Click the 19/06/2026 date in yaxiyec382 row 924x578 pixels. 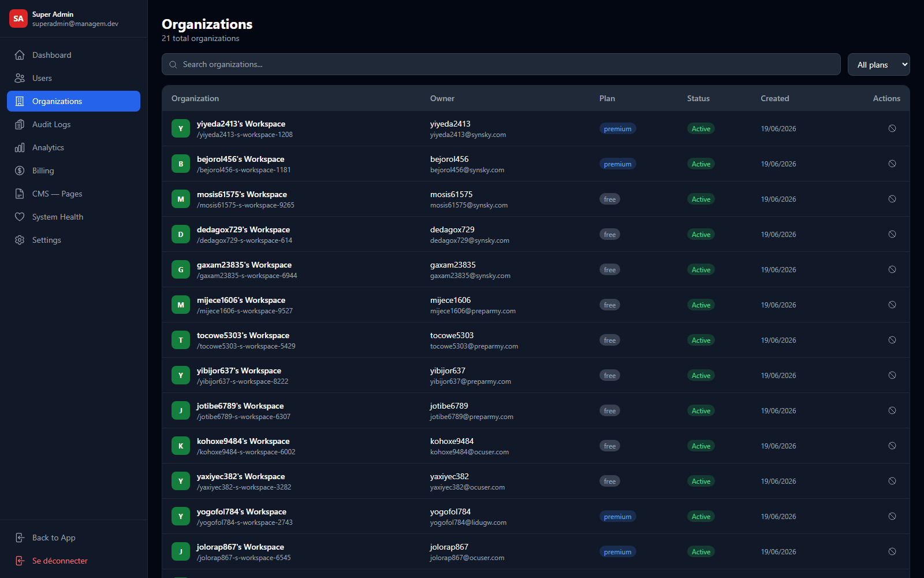pos(778,481)
